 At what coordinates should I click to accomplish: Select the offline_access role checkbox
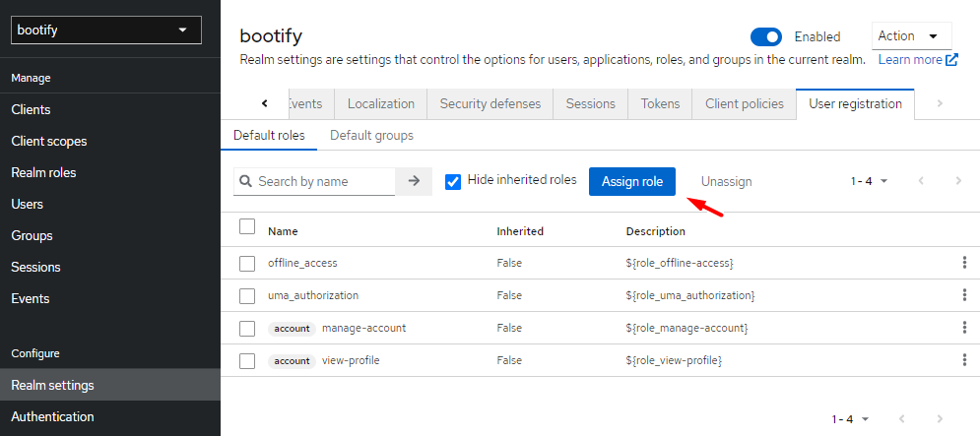pyautogui.click(x=247, y=263)
